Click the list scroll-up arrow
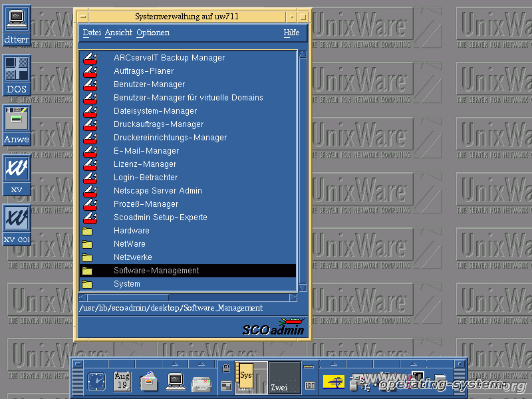Image resolution: width=532 pixels, height=399 pixels. pos(303,55)
